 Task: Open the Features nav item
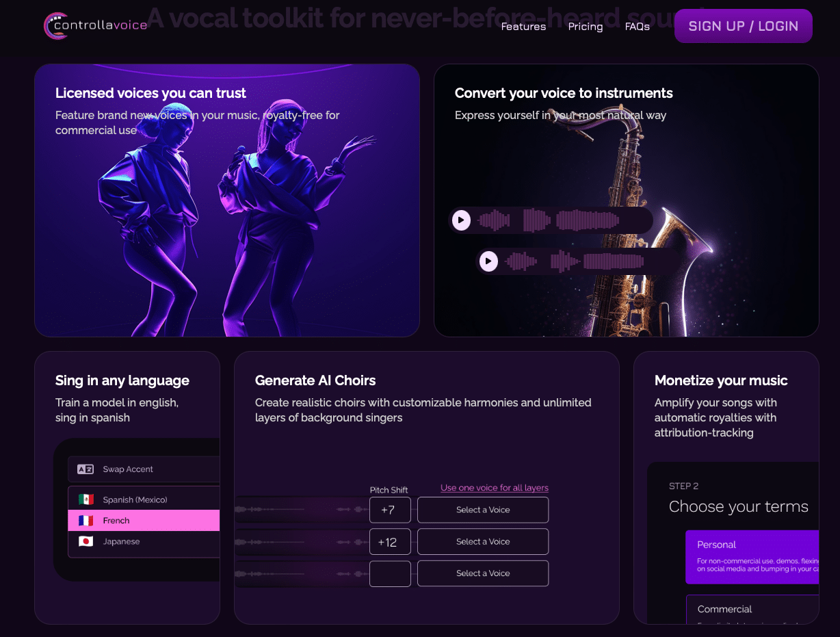click(523, 27)
